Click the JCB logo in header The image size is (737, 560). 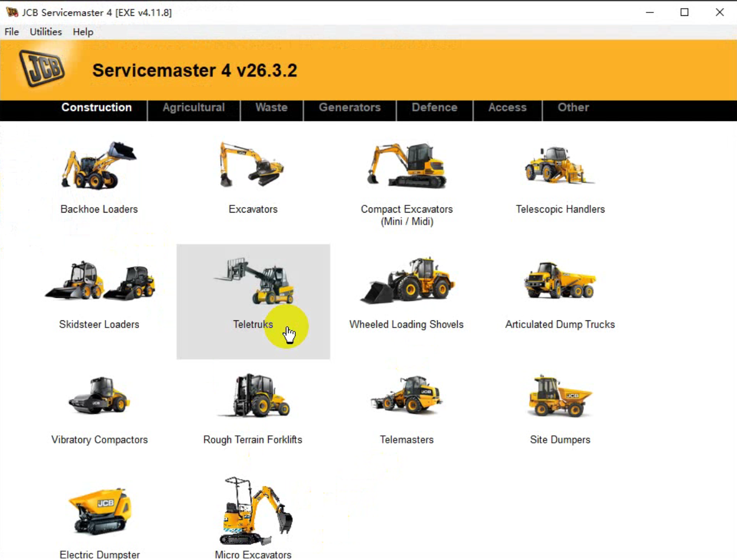(41, 69)
